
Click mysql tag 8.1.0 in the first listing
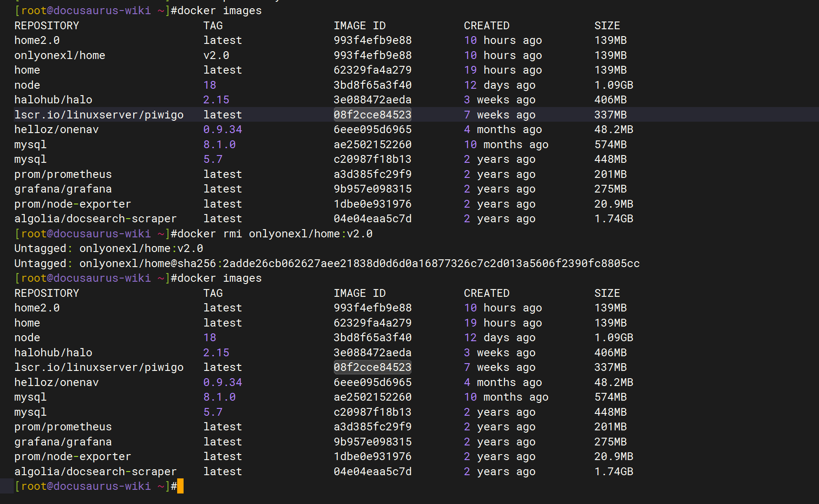tap(220, 145)
